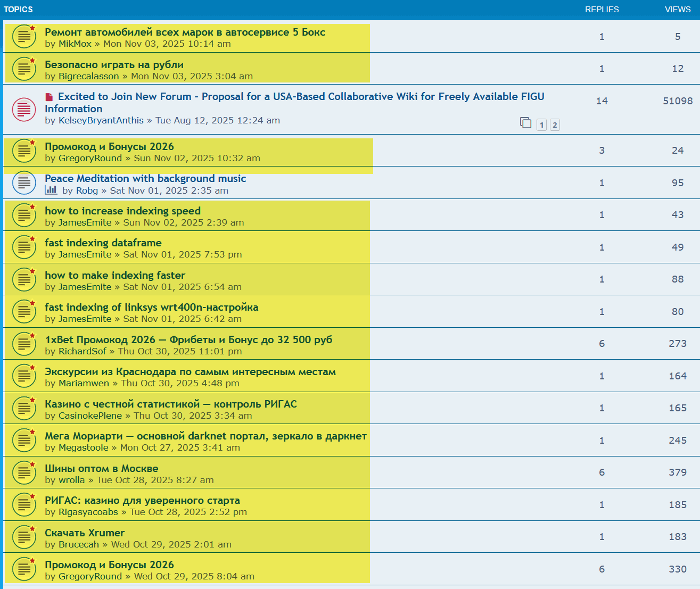
Task: Click the unread topic icon beside "fast indexing dataframe"
Action: click(x=24, y=247)
